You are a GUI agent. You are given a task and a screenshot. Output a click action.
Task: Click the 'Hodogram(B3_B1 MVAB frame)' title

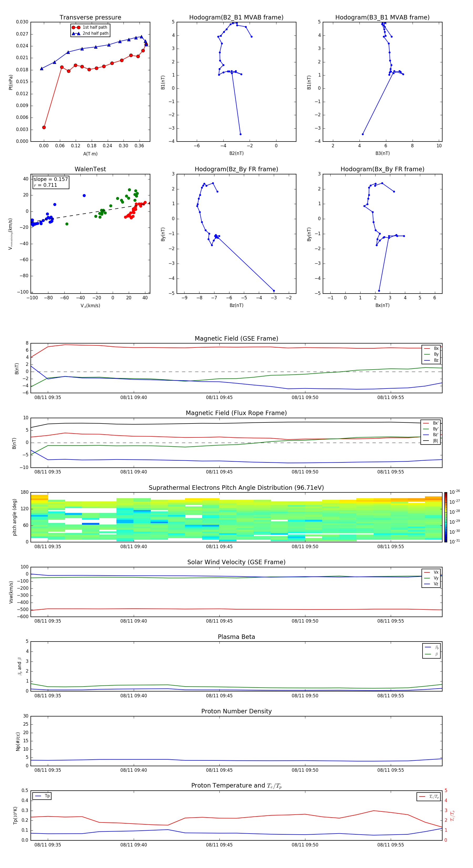pyautogui.click(x=382, y=18)
